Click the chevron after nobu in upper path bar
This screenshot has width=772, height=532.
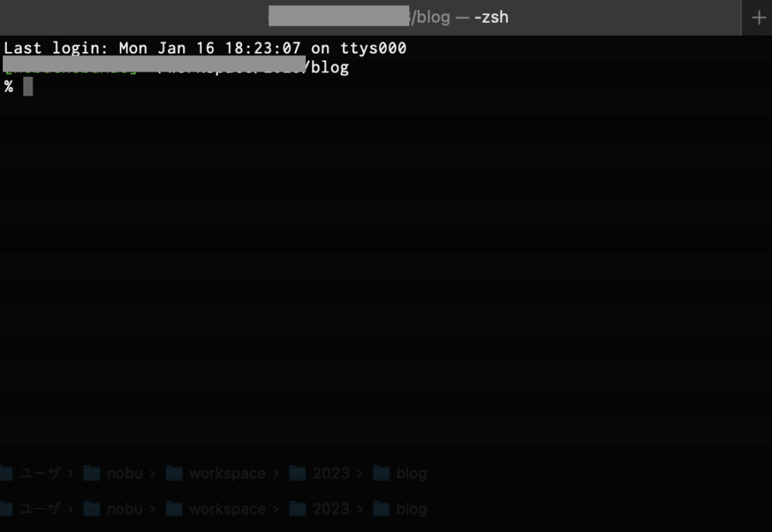154,473
